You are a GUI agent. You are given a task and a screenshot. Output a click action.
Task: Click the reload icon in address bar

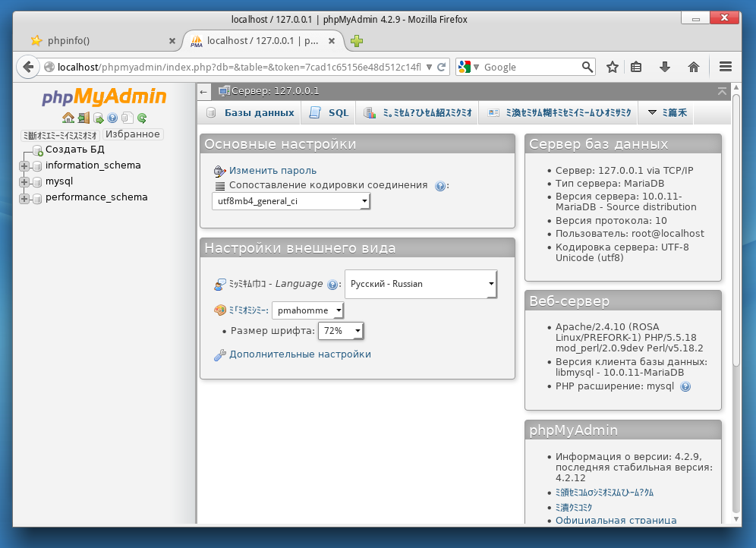coord(441,67)
